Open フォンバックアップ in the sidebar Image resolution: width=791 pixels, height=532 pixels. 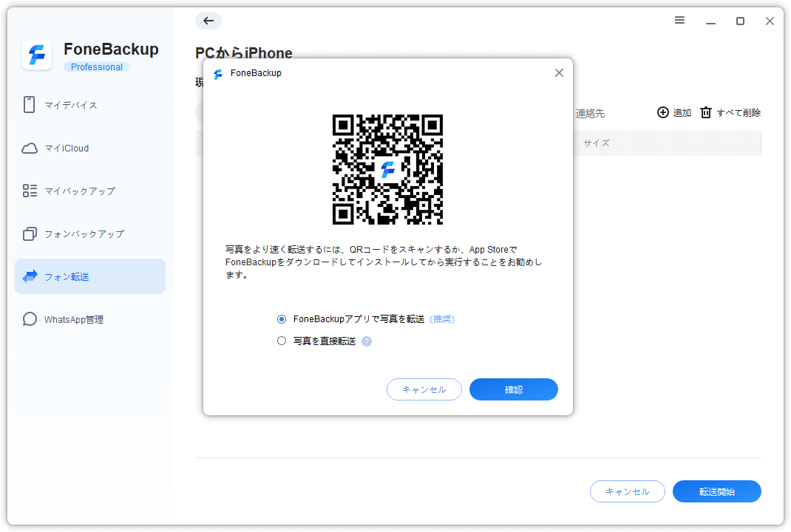point(90,233)
